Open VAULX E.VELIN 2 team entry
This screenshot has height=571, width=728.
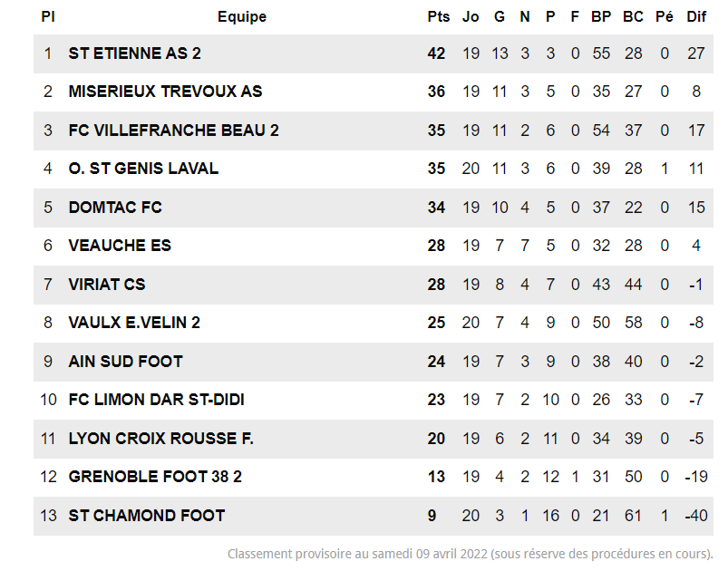click(x=134, y=323)
